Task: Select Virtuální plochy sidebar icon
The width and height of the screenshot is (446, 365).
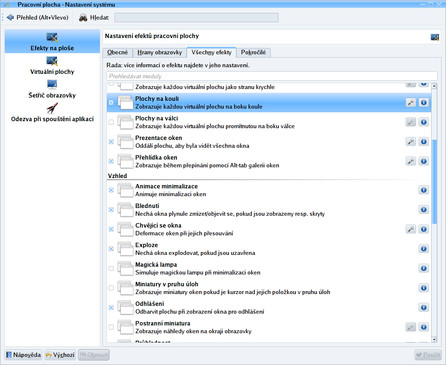Action: coord(52,61)
